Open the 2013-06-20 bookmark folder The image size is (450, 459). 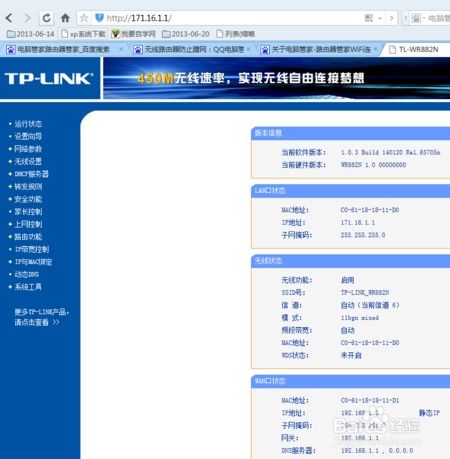coord(186,34)
